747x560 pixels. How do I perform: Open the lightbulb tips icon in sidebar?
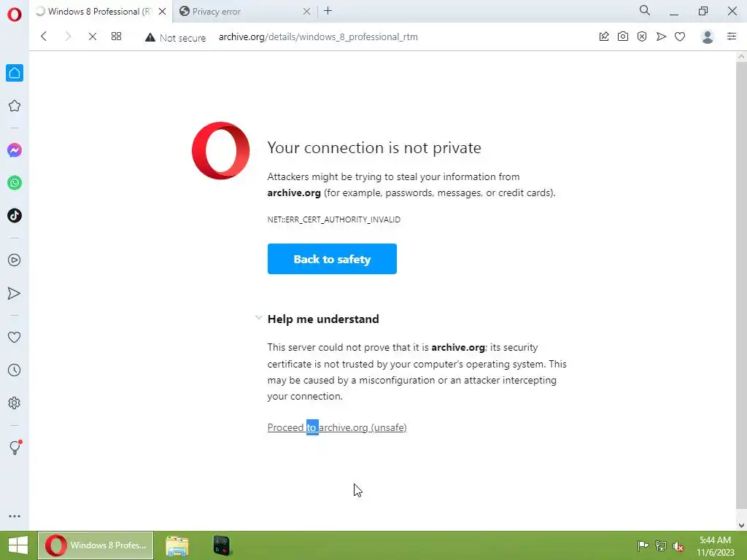pos(15,447)
